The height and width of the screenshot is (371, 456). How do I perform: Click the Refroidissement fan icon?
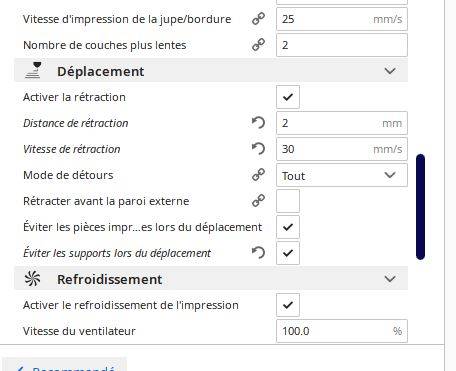click(x=33, y=278)
